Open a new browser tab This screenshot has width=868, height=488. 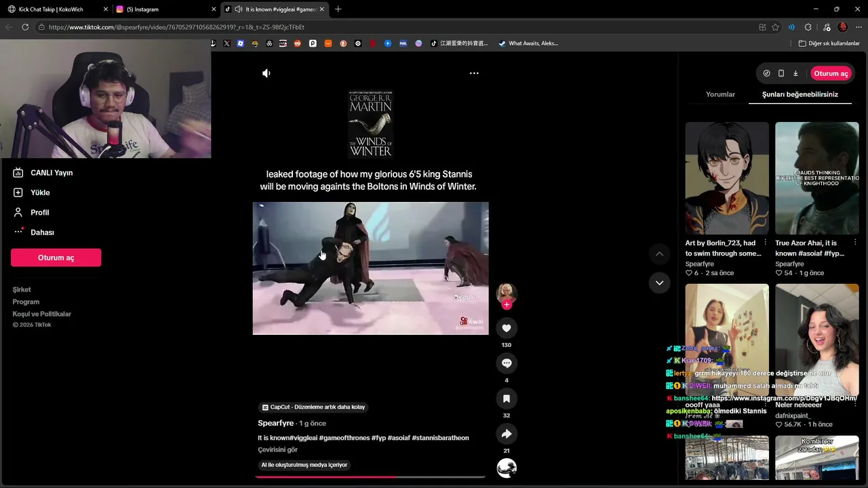pyautogui.click(x=338, y=9)
